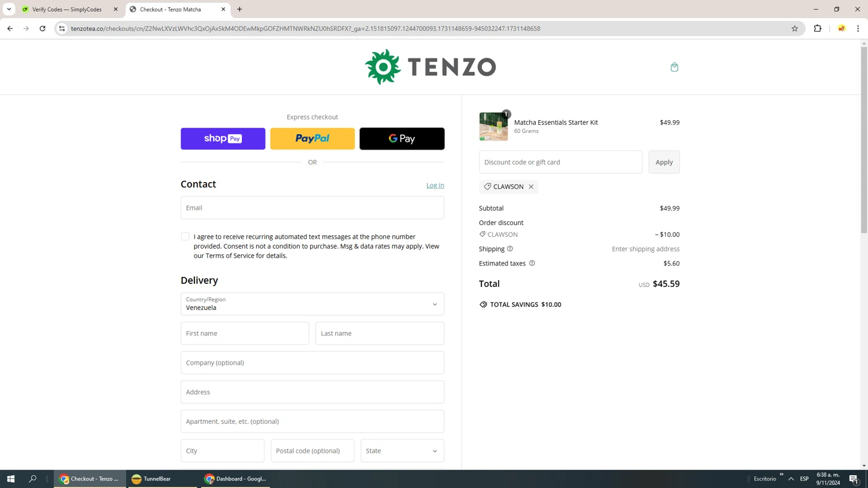868x488 pixels.
Task: Click the browser address bar URL
Action: [x=306, y=28]
